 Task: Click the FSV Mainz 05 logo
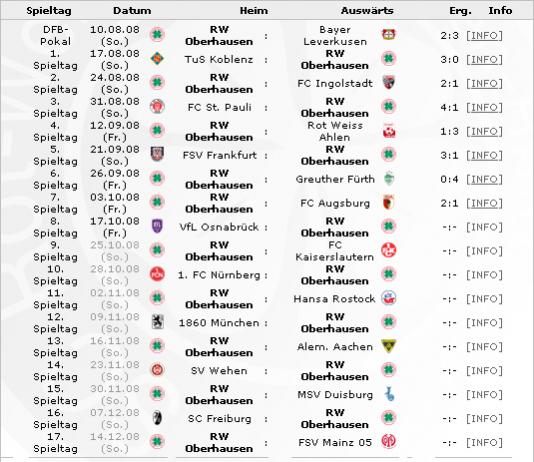pos(389,442)
